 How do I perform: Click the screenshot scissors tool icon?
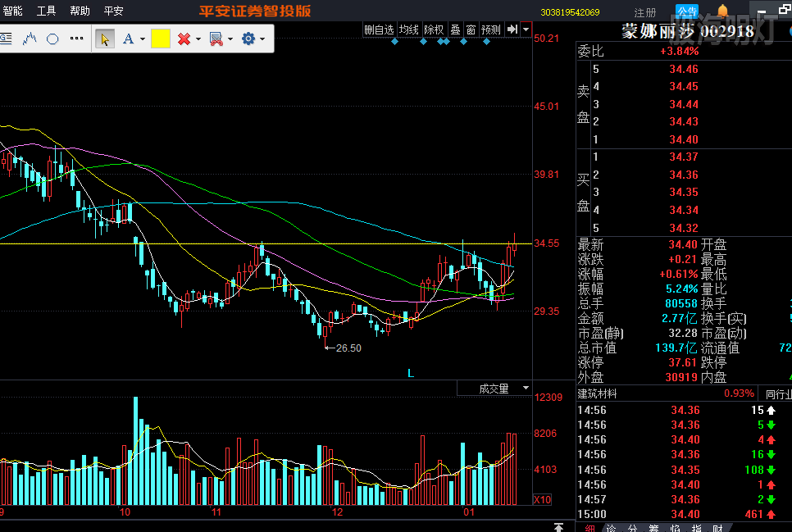pyautogui.click(x=216, y=39)
